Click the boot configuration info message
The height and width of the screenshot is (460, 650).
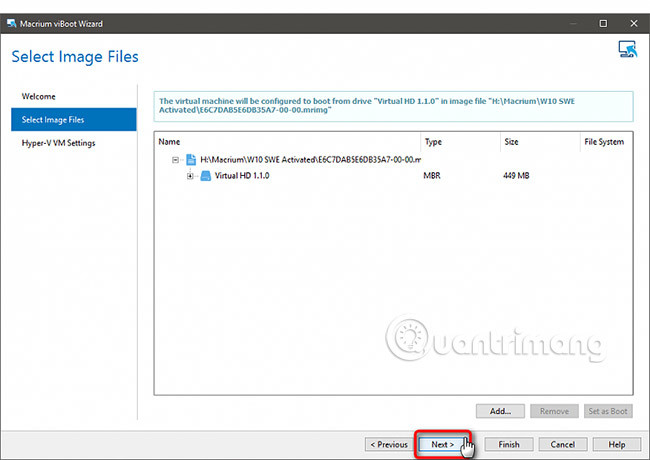click(393, 106)
